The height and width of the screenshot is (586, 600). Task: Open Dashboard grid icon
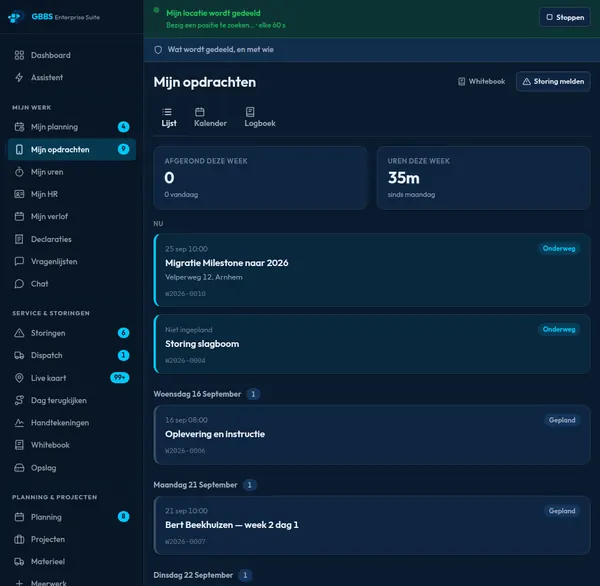19,55
